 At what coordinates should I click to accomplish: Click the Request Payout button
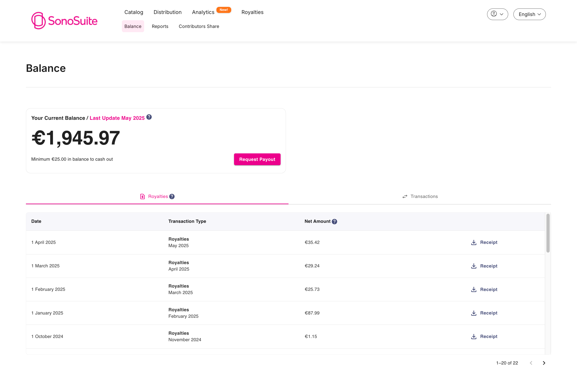(x=257, y=159)
